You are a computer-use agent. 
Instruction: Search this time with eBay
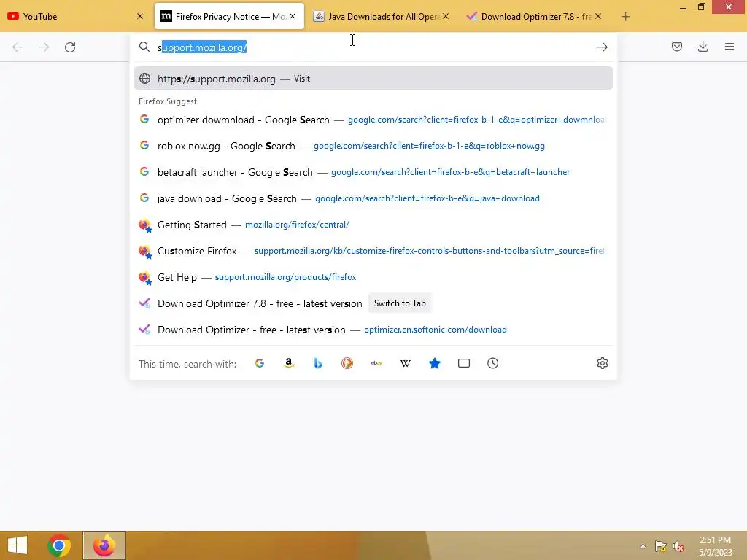[x=376, y=363]
